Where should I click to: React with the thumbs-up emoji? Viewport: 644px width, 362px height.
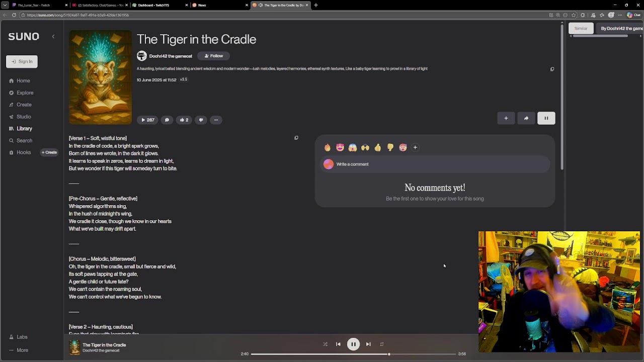[x=378, y=147]
